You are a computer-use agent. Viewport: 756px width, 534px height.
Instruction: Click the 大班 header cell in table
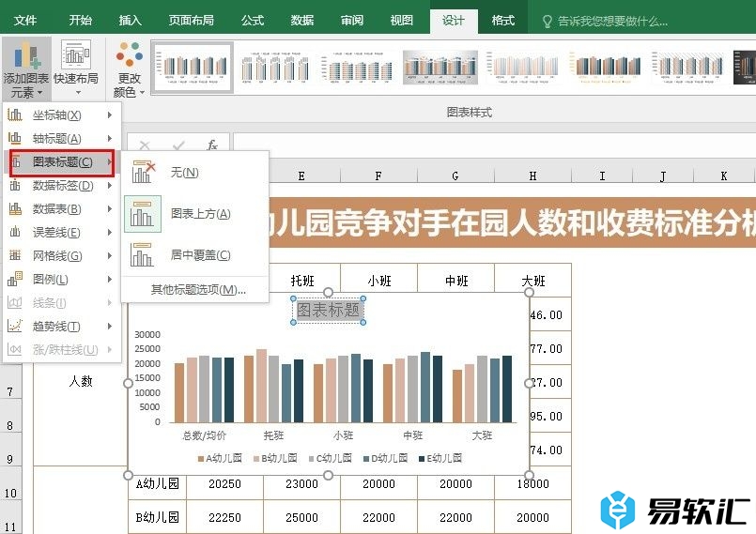point(533,281)
